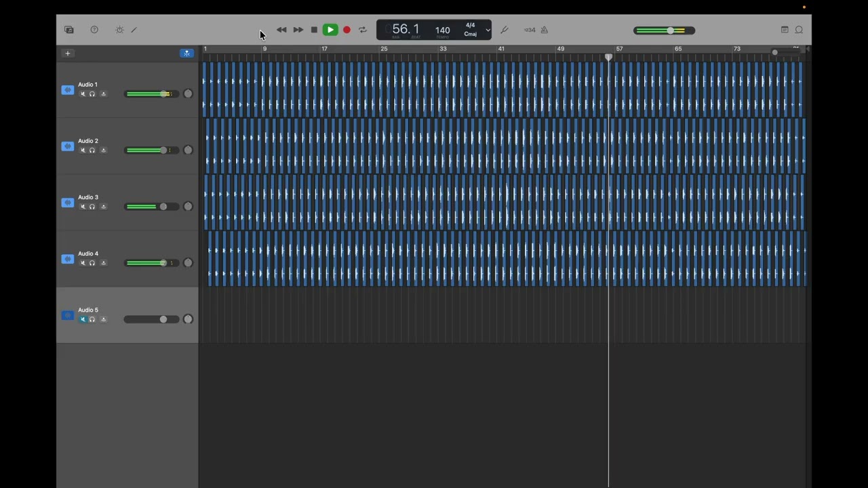The height and width of the screenshot is (488, 868).
Task: Select the audio region on the Audio 3 track
Action: [504, 202]
